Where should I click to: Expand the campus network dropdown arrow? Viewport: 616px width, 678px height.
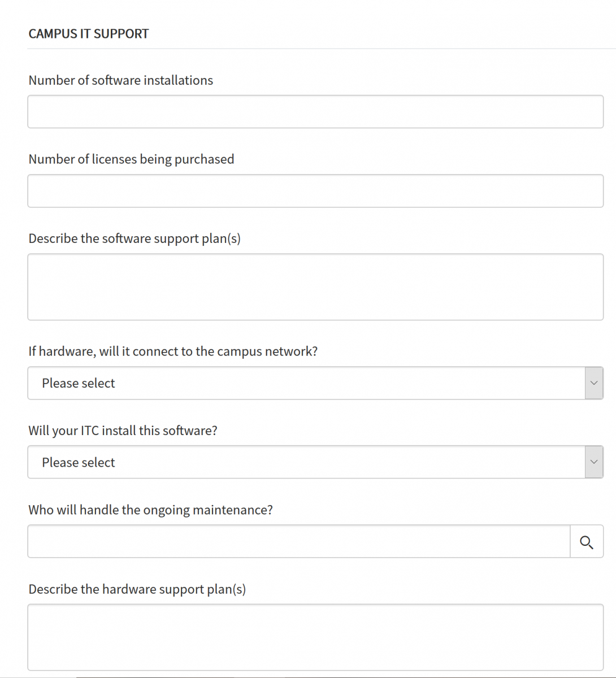pyautogui.click(x=593, y=383)
